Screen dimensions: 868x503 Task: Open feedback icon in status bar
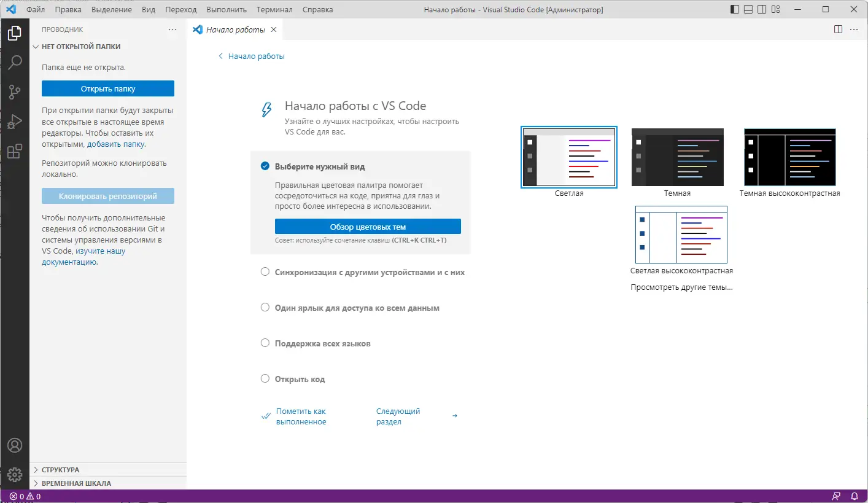click(x=836, y=496)
